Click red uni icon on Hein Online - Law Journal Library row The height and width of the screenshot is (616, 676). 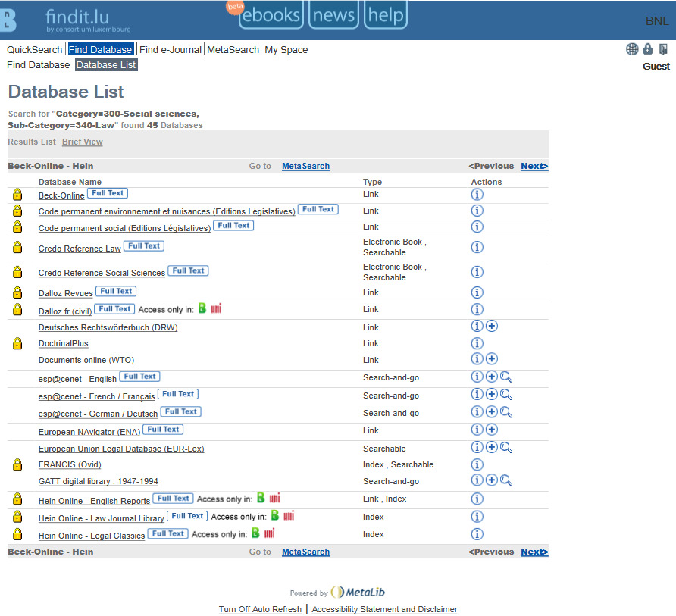pos(289,515)
